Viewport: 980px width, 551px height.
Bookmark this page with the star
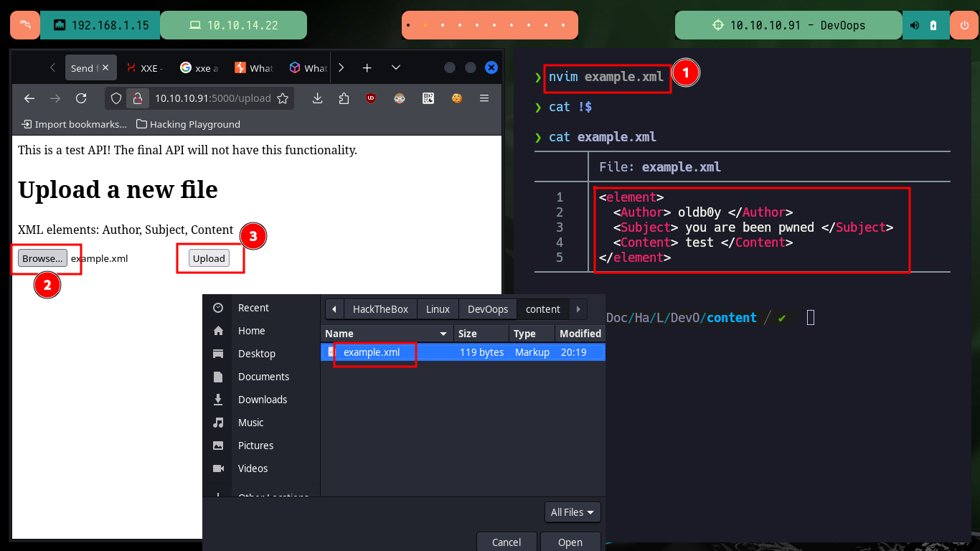pos(283,98)
